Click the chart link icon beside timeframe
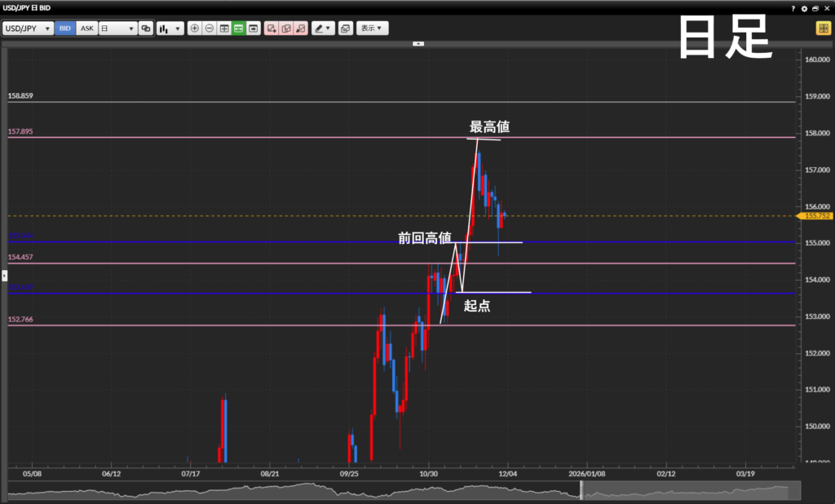Viewport: 835px width, 504px height. click(146, 28)
